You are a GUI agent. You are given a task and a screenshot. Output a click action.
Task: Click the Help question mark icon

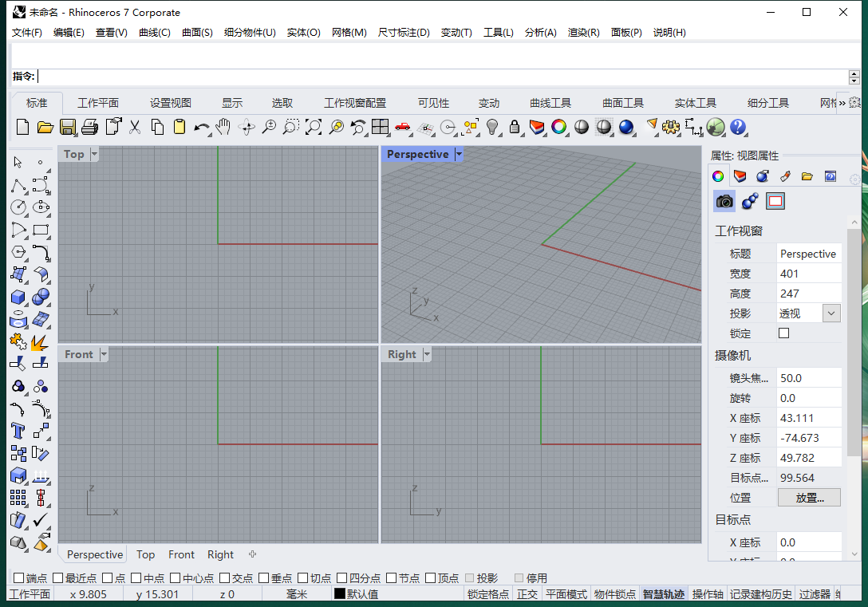[738, 128]
